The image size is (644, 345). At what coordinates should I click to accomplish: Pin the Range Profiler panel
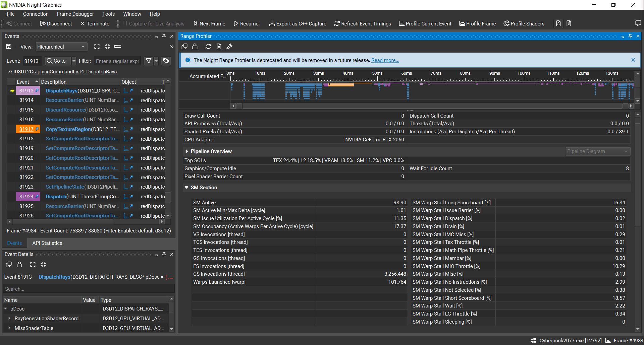(630, 36)
